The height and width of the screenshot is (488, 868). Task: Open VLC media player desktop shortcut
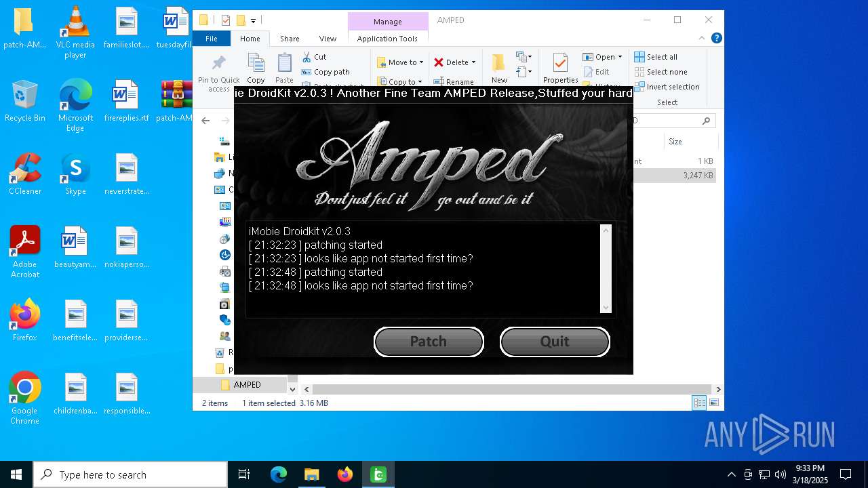[x=75, y=32]
